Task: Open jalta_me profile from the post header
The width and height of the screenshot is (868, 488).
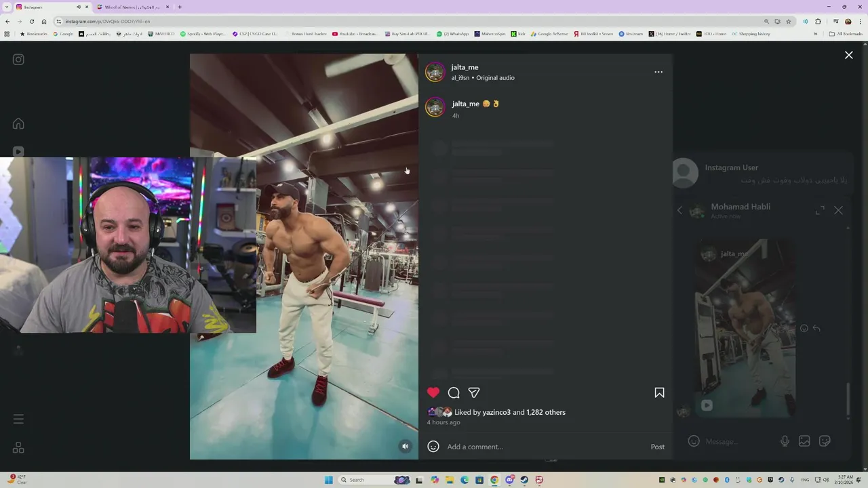Action: (465, 67)
